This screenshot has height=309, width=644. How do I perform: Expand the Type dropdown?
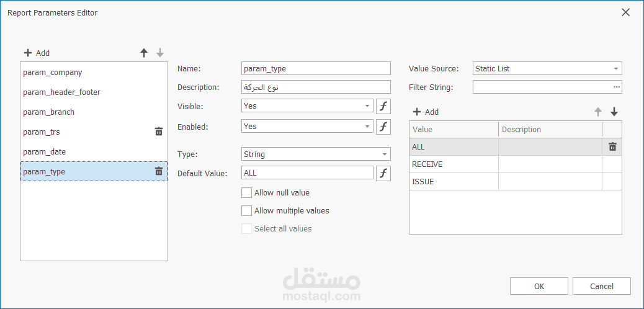385,154
